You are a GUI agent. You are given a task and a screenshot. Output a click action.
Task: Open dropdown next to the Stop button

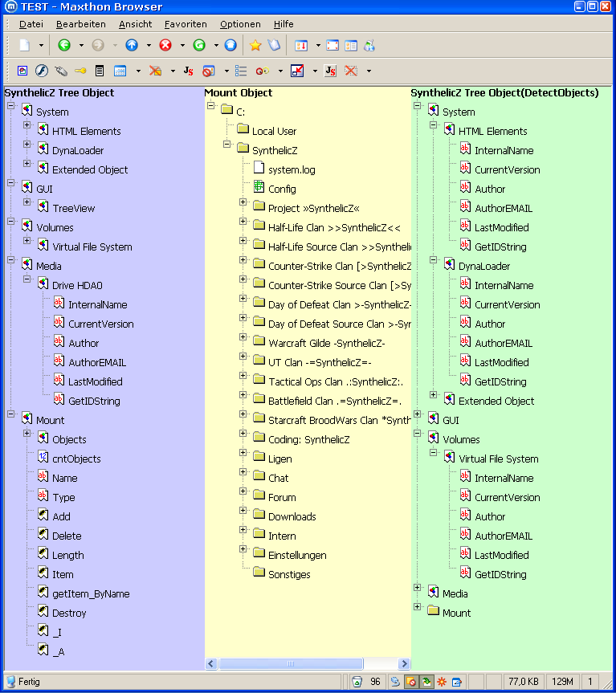182,45
